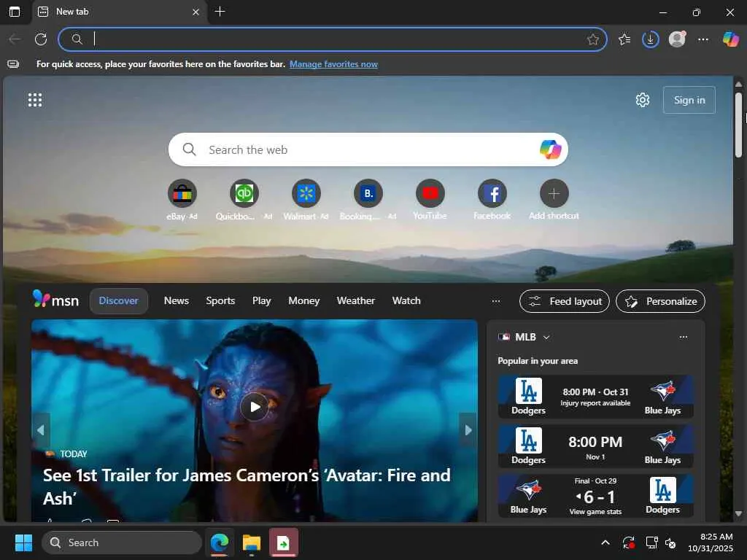This screenshot has width=747, height=560.
Task: View game stats for Oct 29 final
Action: 595,511
